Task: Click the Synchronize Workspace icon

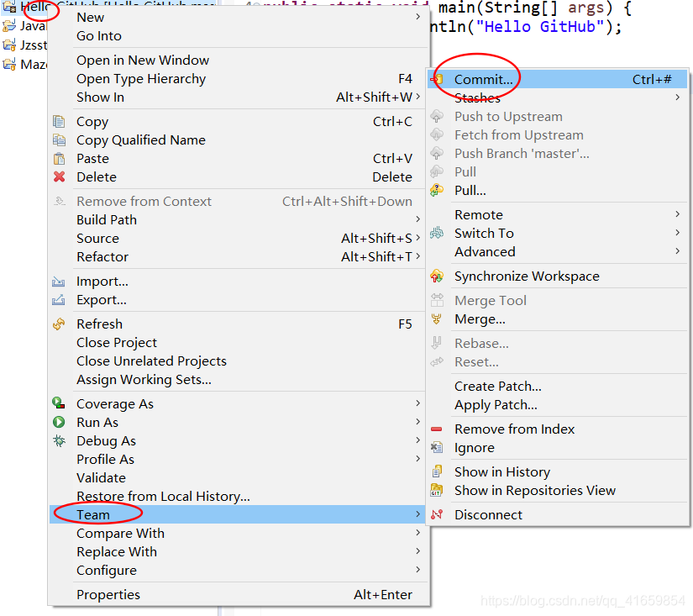Action: [437, 276]
